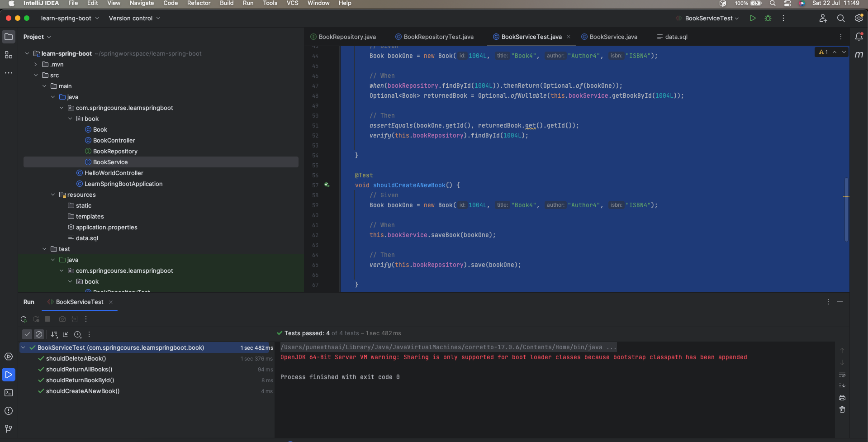Open the VCS menu
868x442 pixels.
point(293,3)
